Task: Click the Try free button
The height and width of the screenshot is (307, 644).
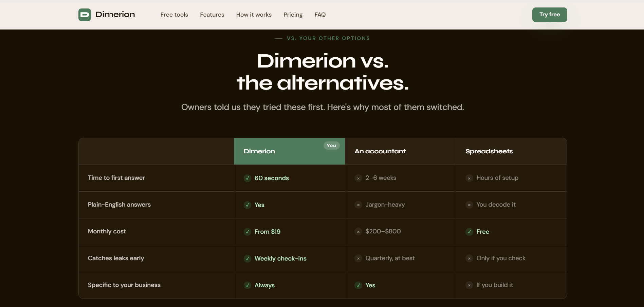Action: 550,15
